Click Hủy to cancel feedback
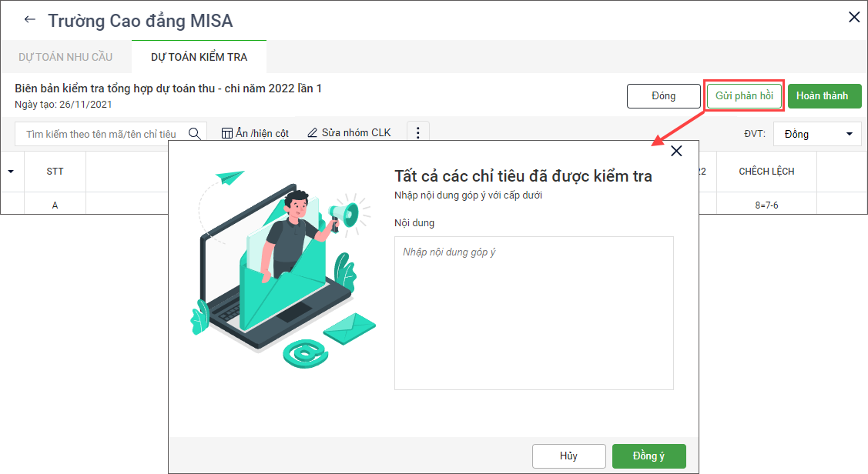The image size is (868, 474). pyautogui.click(x=568, y=456)
